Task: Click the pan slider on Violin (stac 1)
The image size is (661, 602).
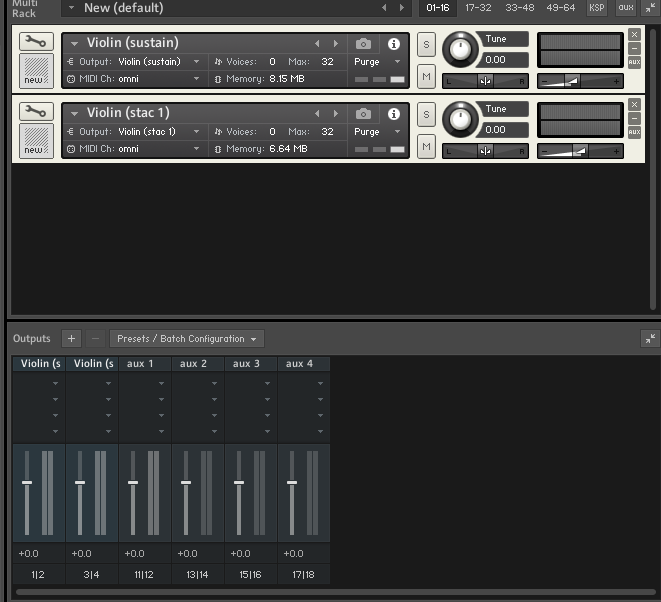Action: coord(485,151)
